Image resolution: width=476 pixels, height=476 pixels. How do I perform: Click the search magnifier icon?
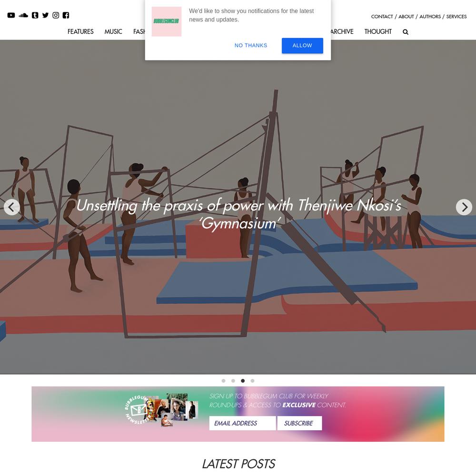[x=405, y=32]
